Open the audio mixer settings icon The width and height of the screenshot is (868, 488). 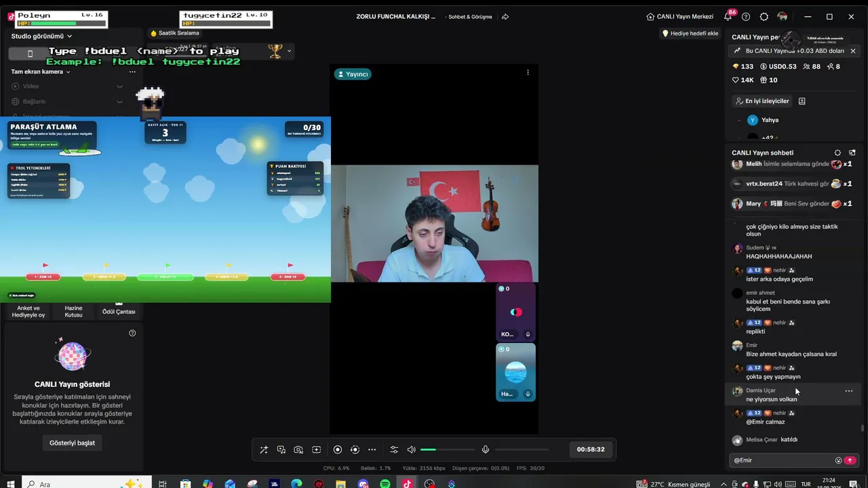point(394,449)
